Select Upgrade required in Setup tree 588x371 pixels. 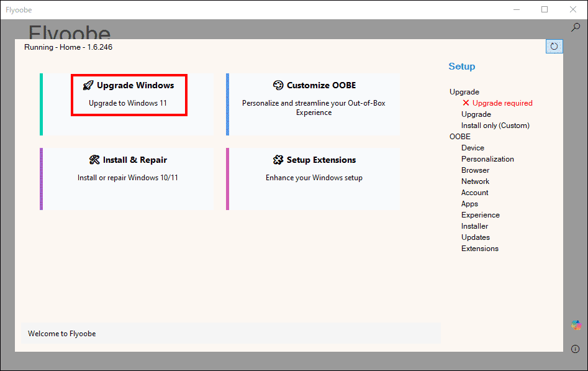502,103
